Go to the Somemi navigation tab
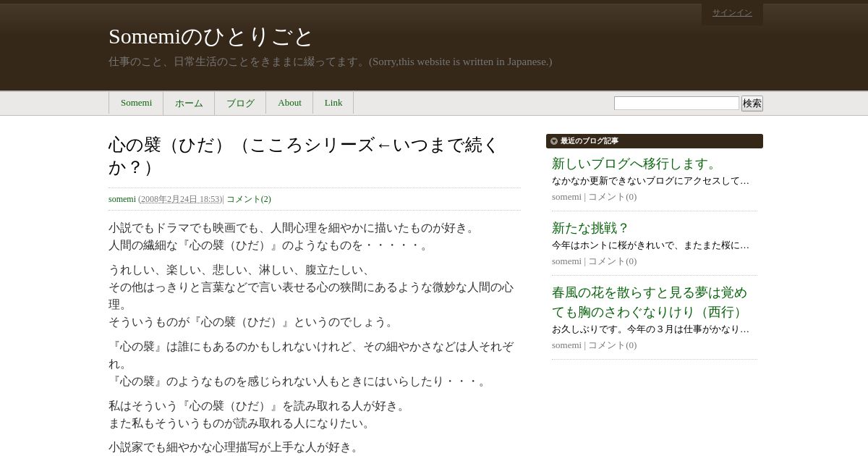Viewport: 868px width, 456px height. 136,103
